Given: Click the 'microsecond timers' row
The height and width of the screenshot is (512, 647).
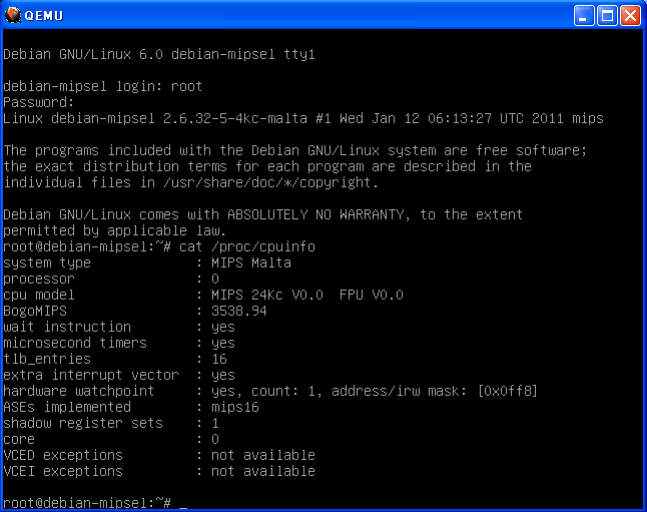Looking at the screenshot, I should click(x=119, y=343).
